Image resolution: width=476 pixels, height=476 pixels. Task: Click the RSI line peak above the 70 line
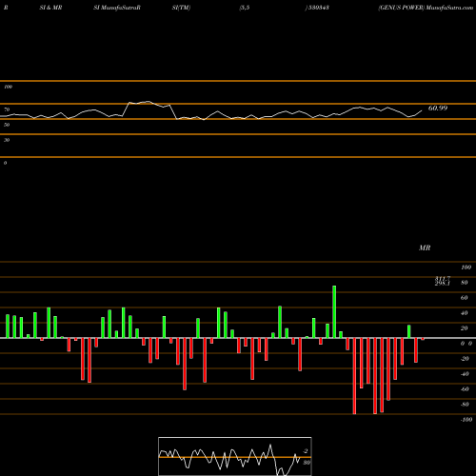(x=149, y=102)
